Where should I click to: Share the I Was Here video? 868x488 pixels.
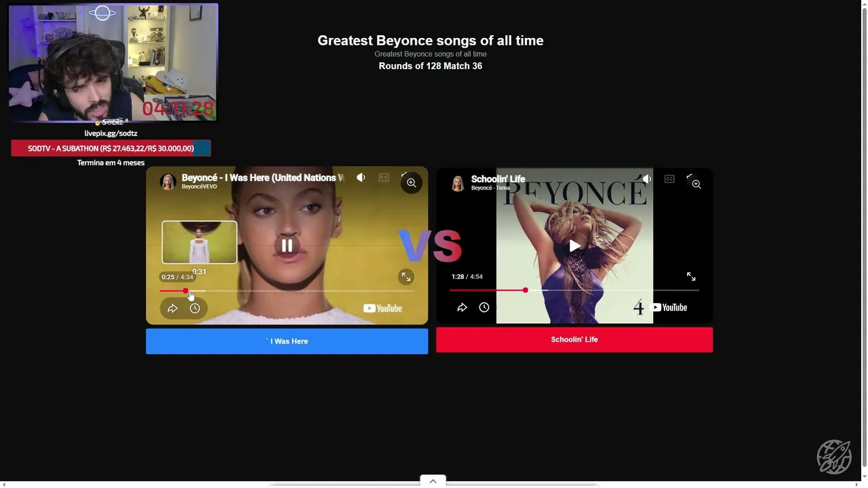tap(172, 308)
